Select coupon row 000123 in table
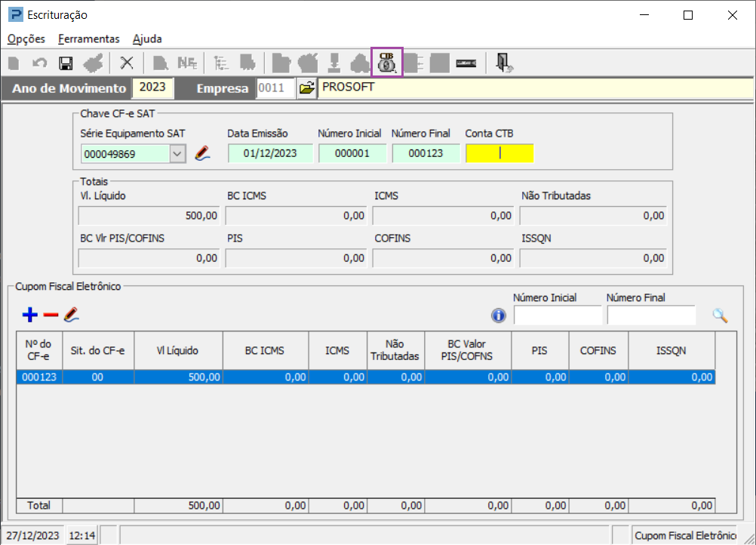Viewport: 756px width, 545px height. click(365, 377)
